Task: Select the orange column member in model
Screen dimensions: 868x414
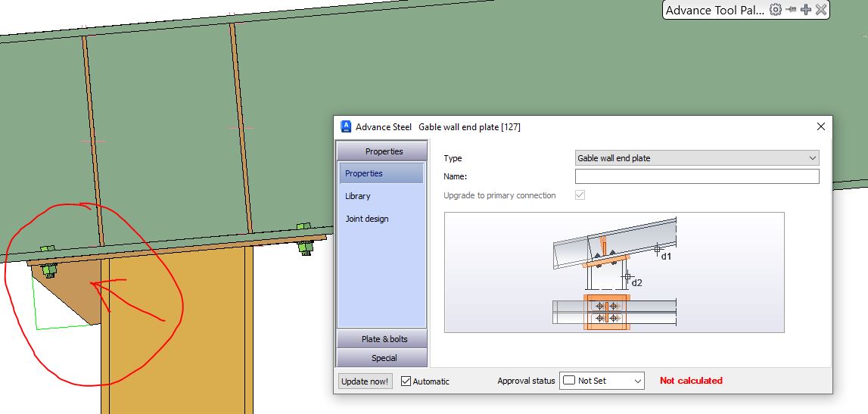Action: click(176, 332)
